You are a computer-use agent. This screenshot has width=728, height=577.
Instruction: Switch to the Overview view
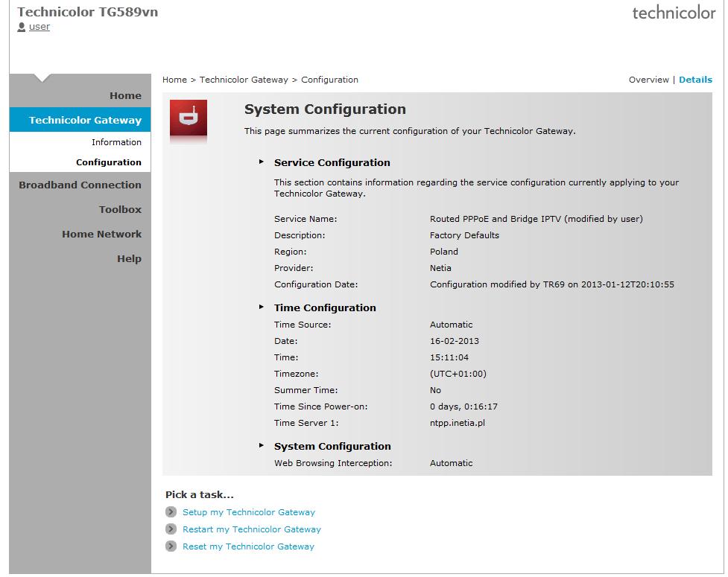point(648,80)
